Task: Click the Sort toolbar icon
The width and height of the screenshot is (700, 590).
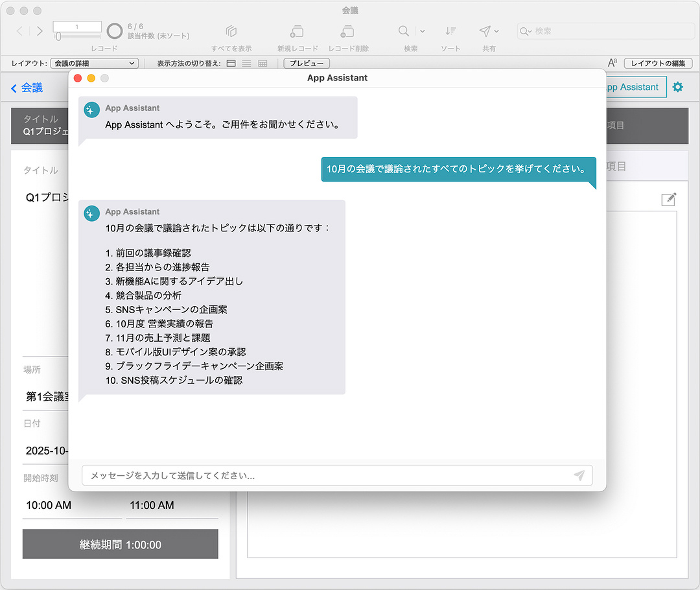Action: pyautogui.click(x=450, y=31)
